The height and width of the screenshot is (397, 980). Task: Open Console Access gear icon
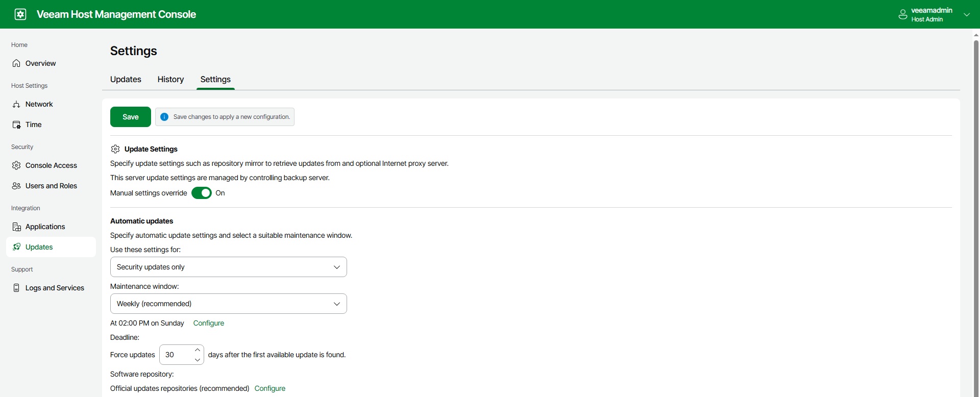pyautogui.click(x=16, y=165)
